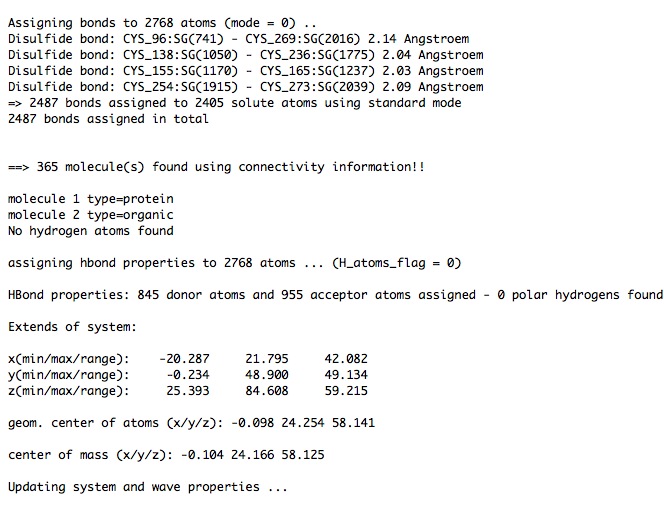Click the 'geom. center of atoms' line

click(x=191, y=423)
